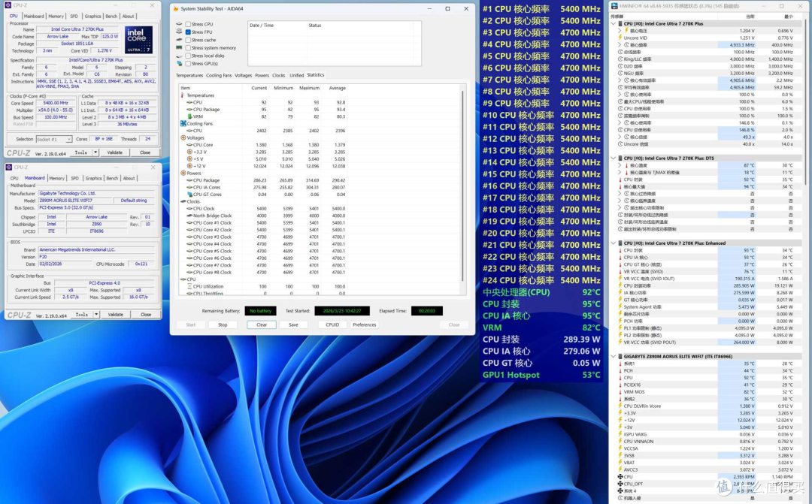Click the clock icon on D2D row in HWiNFO
Viewport: 812px width, 504px height.
pyautogui.click(x=620, y=66)
